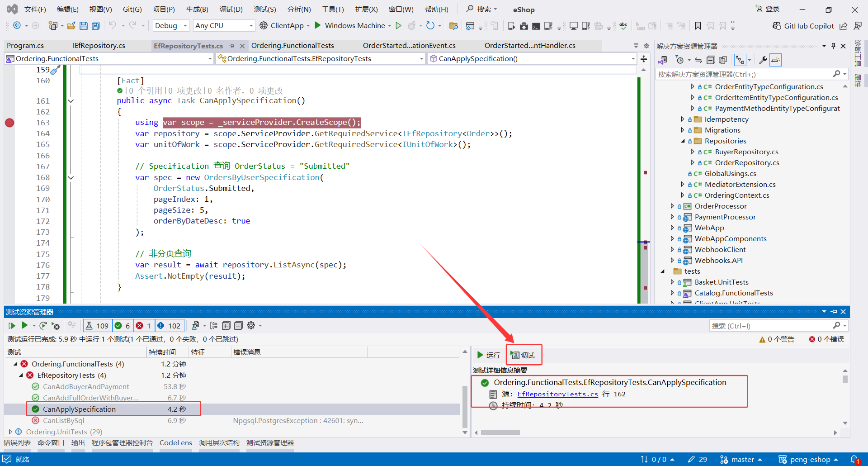Open the Debug configuration dropdown
Screen dimensions: 868x466
[x=171, y=26]
